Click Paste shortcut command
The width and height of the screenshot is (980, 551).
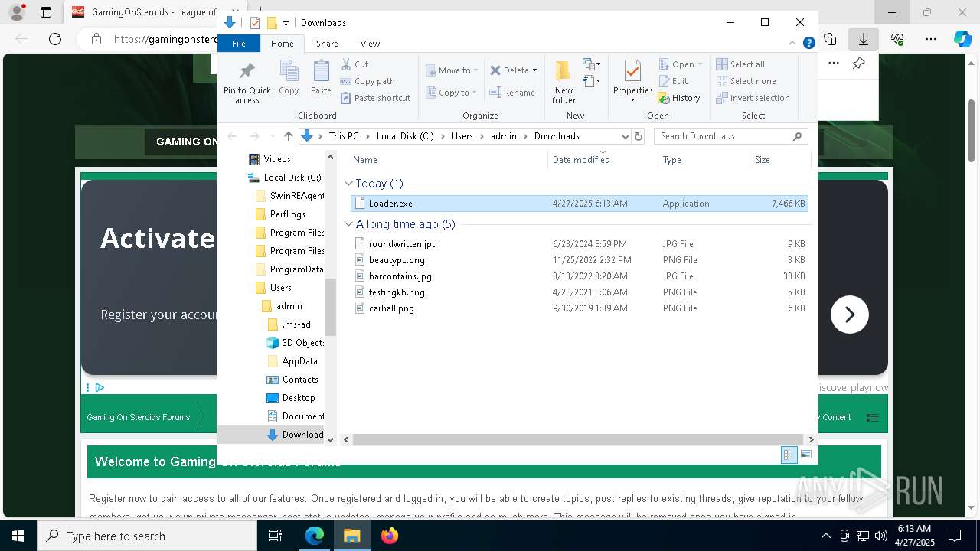pyautogui.click(x=375, y=98)
